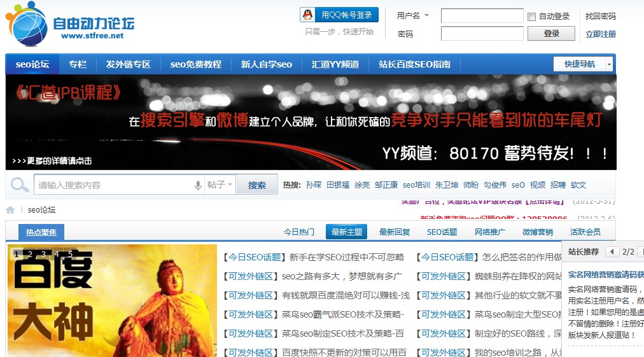Enable the 自动登录 checkbox
Screen dimensions: 644x357
click(531, 17)
